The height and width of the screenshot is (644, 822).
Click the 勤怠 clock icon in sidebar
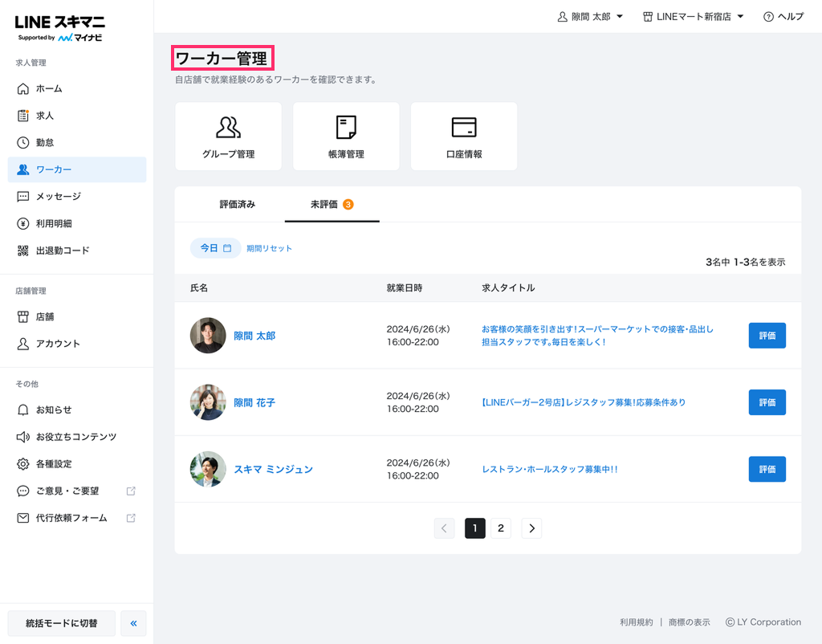(x=23, y=143)
